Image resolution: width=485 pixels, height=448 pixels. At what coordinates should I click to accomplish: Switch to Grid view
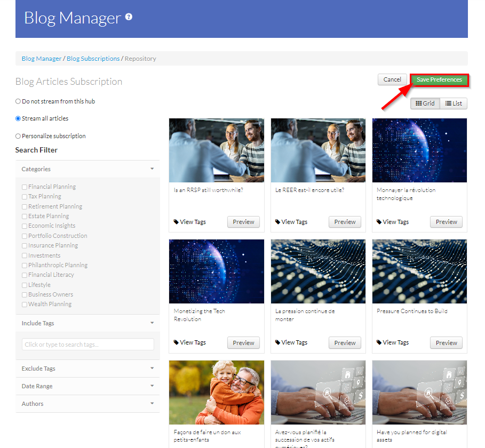pyautogui.click(x=425, y=103)
